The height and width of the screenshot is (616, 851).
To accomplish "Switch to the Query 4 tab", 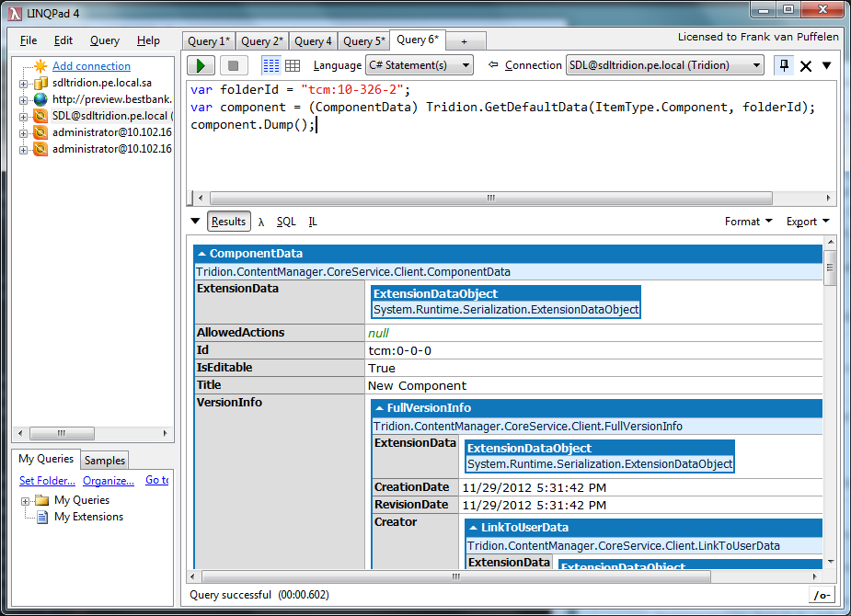I will [x=313, y=41].
